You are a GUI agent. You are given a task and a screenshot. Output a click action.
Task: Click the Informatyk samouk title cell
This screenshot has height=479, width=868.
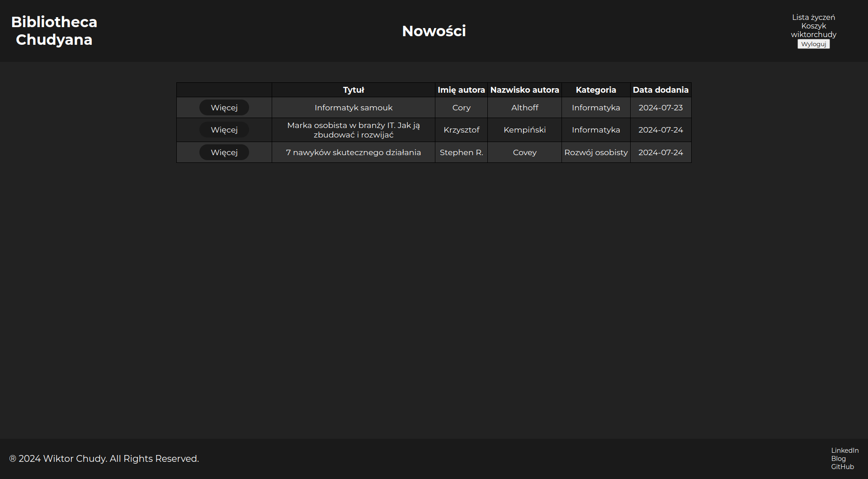pos(353,108)
